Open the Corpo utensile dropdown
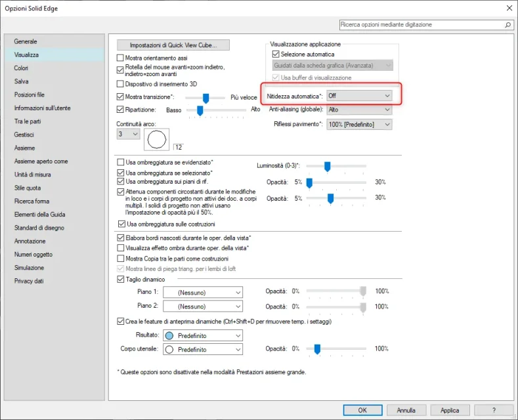Image resolution: width=518 pixels, height=420 pixels. tap(203, 349)
